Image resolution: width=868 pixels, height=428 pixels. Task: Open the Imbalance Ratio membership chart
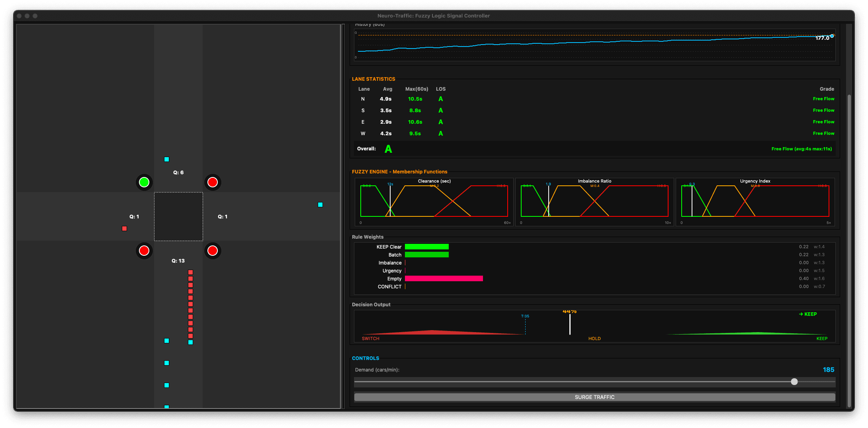click(x=594, y=202)
